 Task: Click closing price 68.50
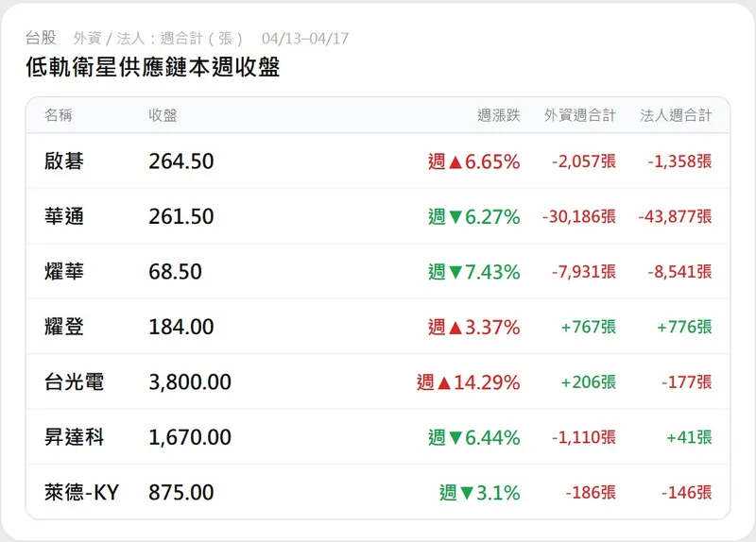[175, 272]
